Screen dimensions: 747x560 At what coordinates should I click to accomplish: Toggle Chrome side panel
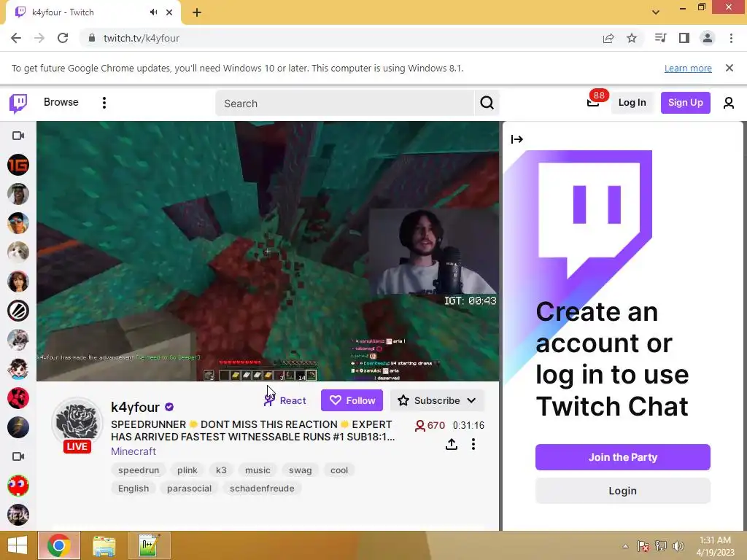pyautogui.click(x=684, y=38)
